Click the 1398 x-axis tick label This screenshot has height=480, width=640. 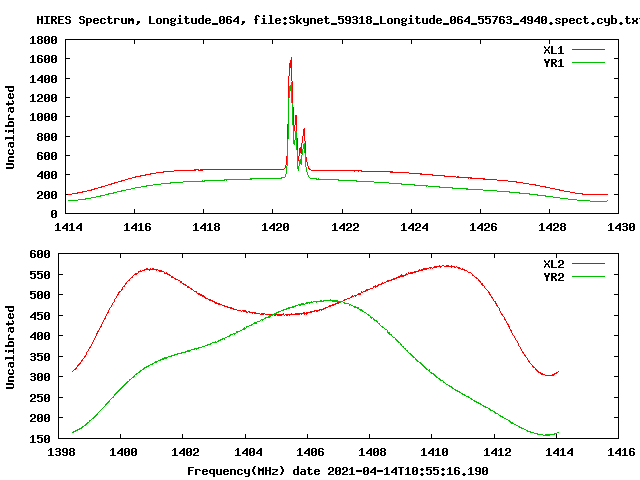point(61,452)
